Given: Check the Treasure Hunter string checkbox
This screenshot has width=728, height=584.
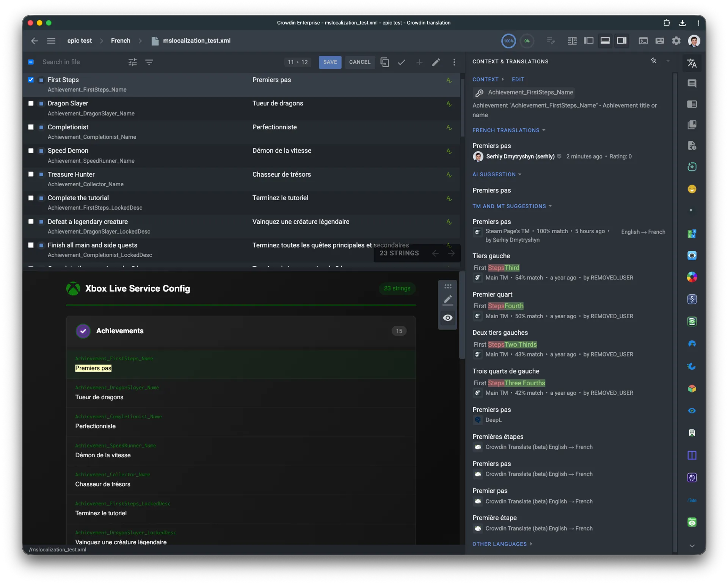Looking at the screenshot, I should [x=31, y=174].
